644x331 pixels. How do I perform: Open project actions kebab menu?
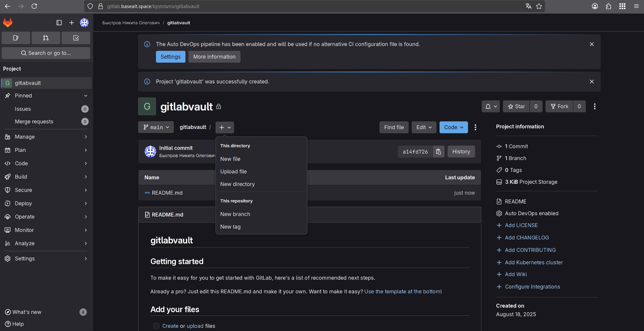click(x=595, y=106)
